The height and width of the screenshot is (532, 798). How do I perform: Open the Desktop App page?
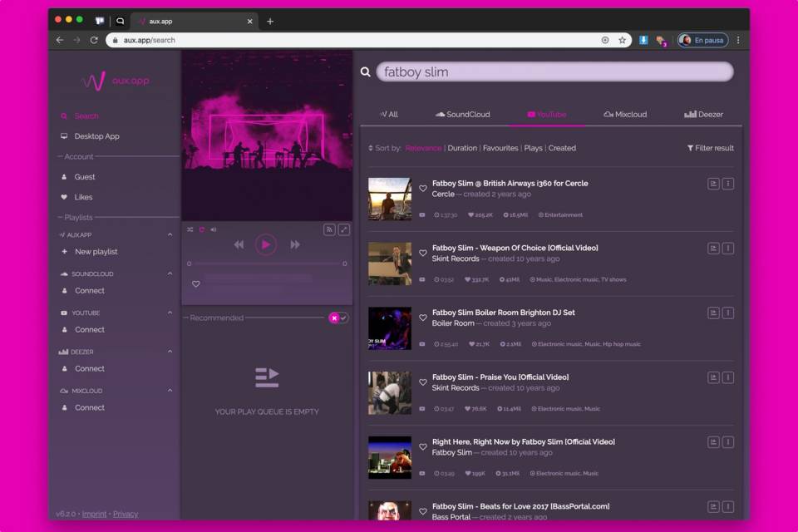[x=90, y=136]
